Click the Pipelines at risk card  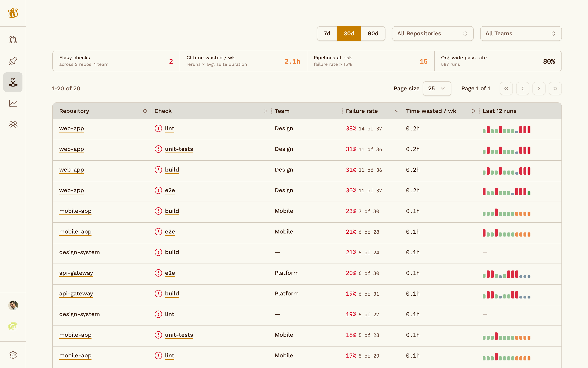click(371, 61)
